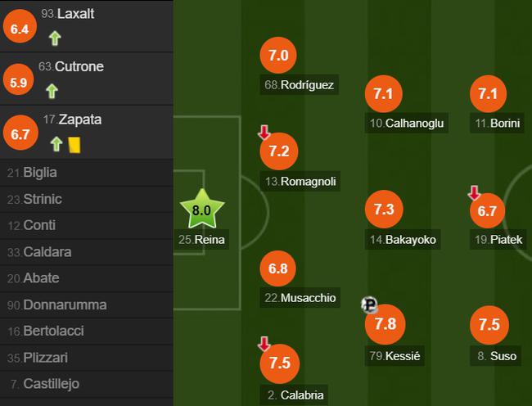The image size is (532, 406).
Task: Click Zapata's green substitution arrow
Action: [56, 145]
